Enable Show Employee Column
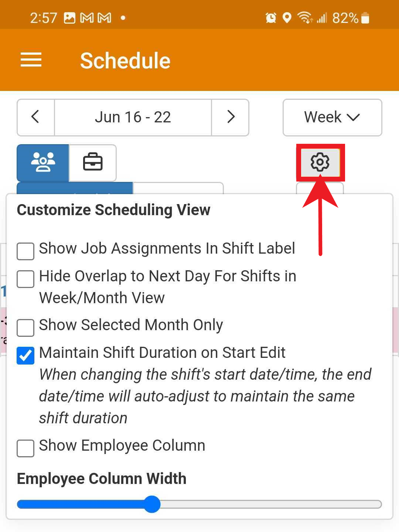 (25, 448)
